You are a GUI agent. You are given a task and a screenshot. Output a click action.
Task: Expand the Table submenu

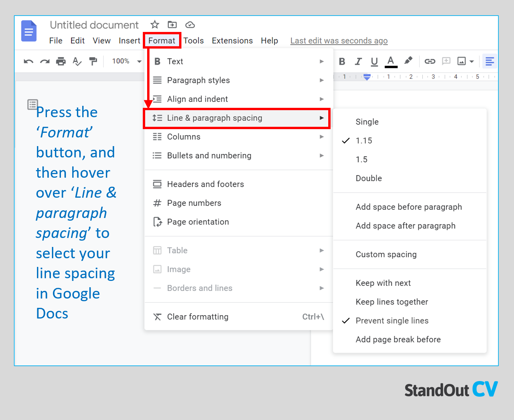point(321,250)
